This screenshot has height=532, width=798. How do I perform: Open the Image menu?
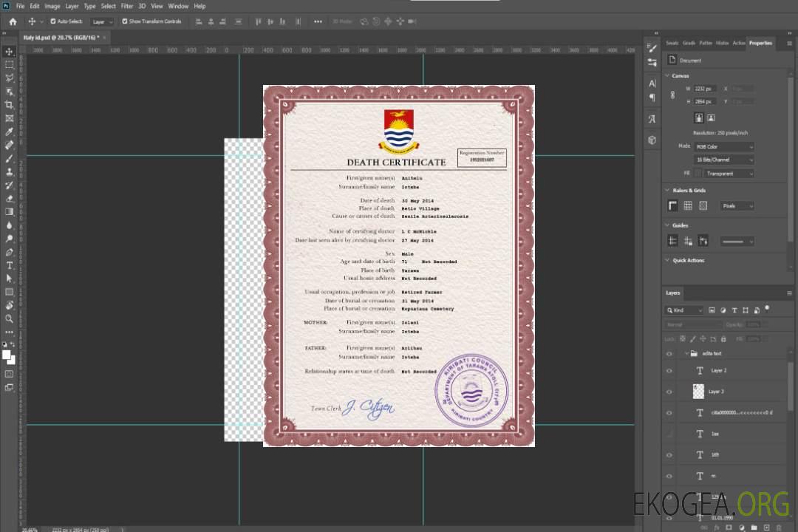(52, 6)
